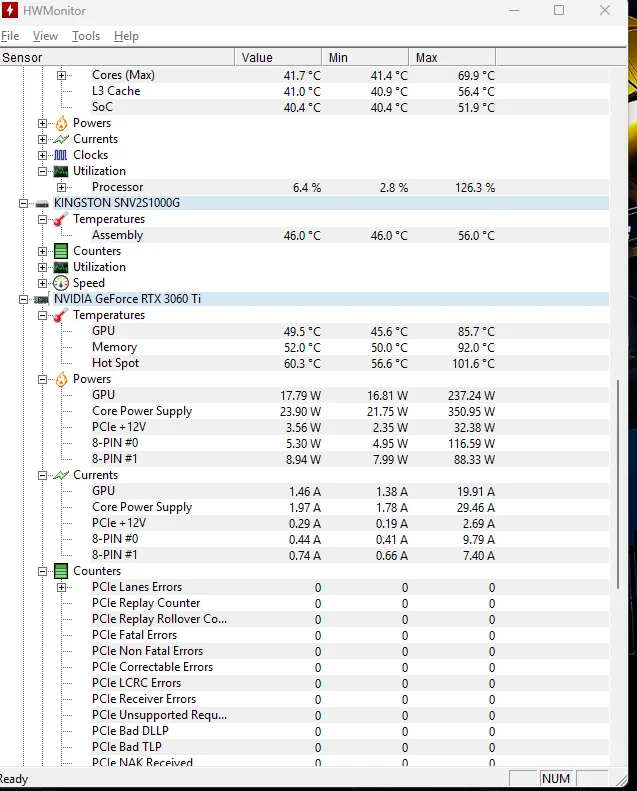Collapse KINGSTON Temperatures node
The width and height of the screenshot is (637, 791).
42,219
